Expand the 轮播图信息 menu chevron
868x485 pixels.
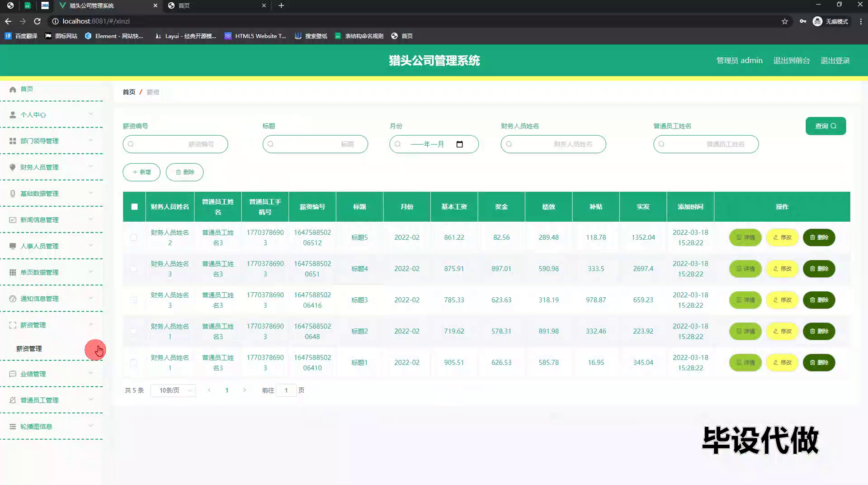coord(91,426)
